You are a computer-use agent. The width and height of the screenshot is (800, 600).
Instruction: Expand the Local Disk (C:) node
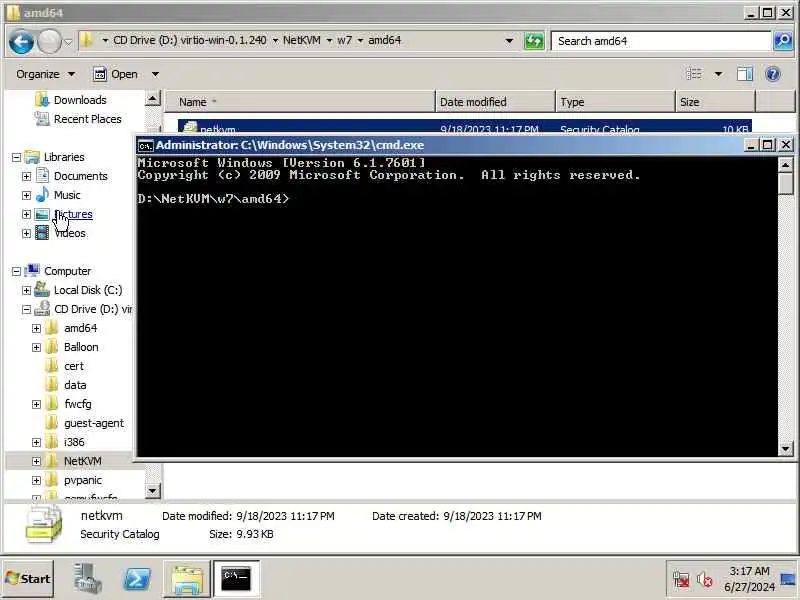click(x=27, y=290)
